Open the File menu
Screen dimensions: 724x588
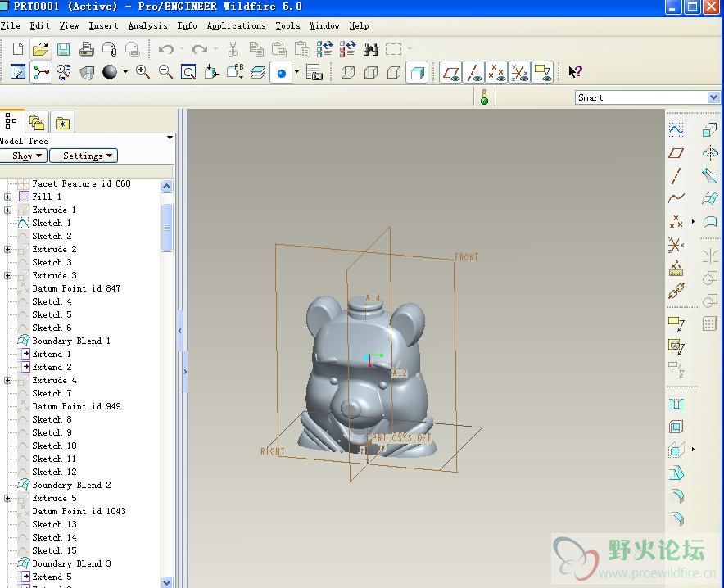click(10, 26)
